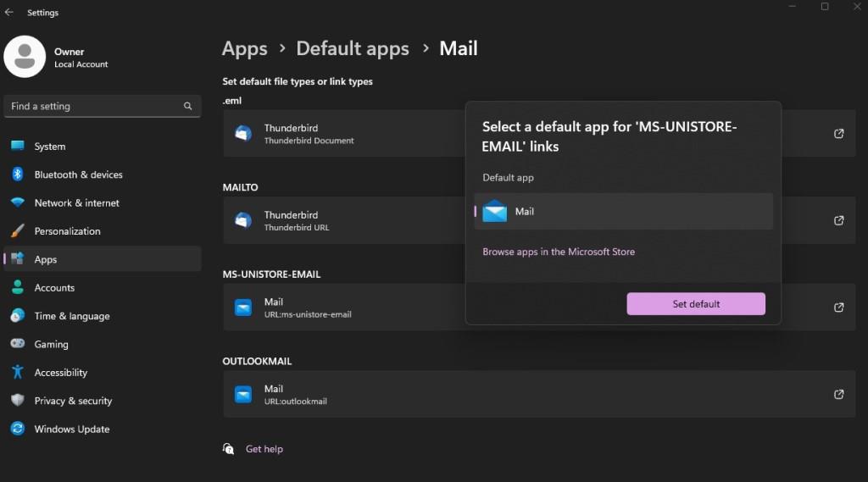Open System settings

click(103, 146)
